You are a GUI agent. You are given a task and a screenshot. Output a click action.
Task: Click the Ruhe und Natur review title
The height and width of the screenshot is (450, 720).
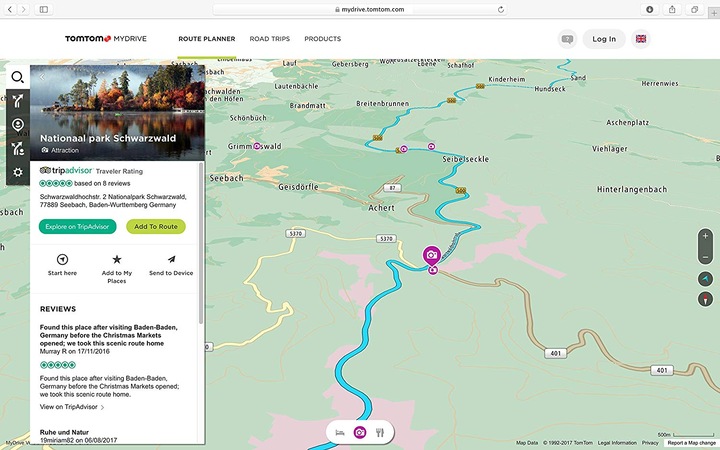[64, 432]
